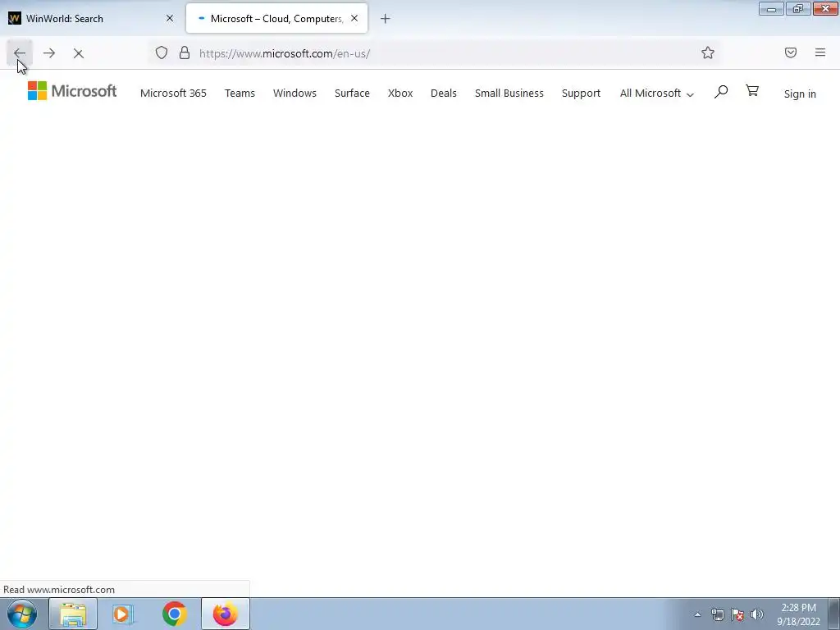Bookmark this page with the star icon
The width and height of the screenshot is (840, 630).
708,52
